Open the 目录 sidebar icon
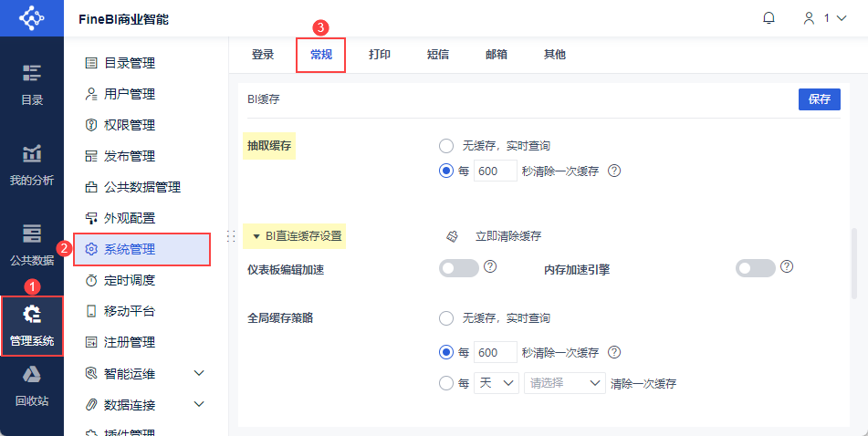 click(32, 74)
